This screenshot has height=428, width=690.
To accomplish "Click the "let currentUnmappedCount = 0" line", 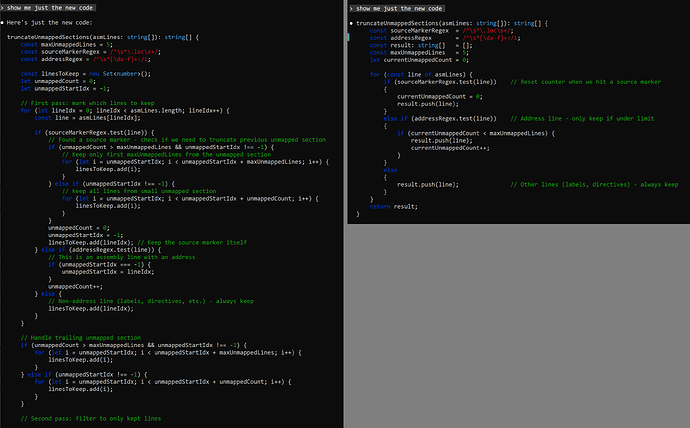I will click(x=412, y=60).
